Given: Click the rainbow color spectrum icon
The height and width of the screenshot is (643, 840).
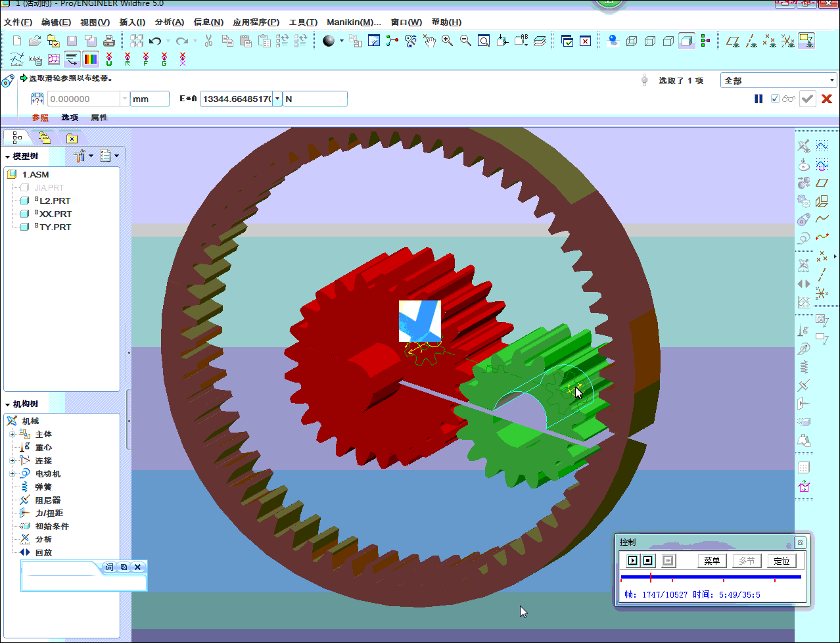Looking at the screenshot, I should [x=91, y=59].
